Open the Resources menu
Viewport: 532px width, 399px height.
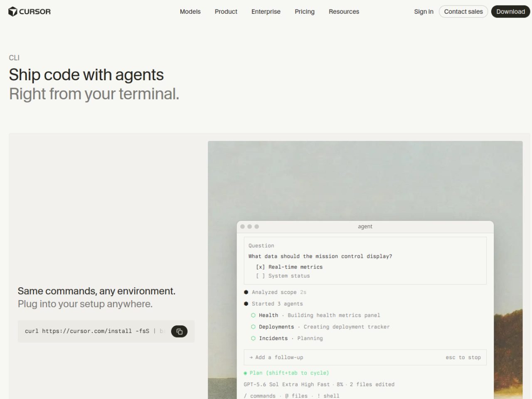pos(344,12)
